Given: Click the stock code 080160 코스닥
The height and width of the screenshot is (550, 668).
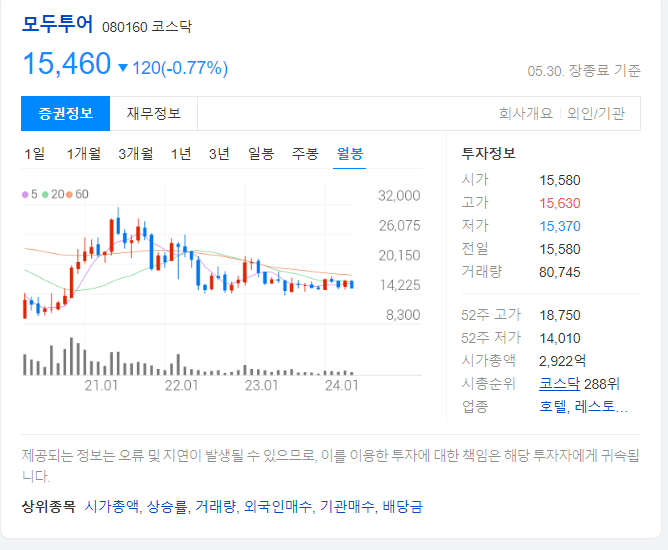Looking at the screenshot, I should click(x=147, y=27).
